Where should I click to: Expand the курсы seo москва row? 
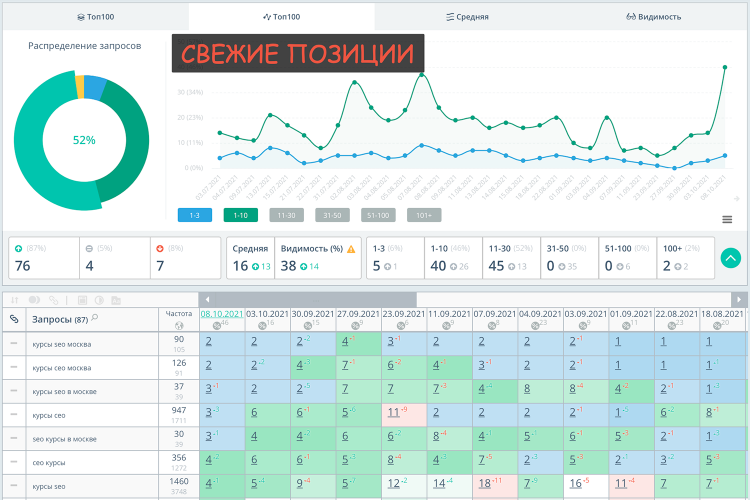[x=14, y=343]
